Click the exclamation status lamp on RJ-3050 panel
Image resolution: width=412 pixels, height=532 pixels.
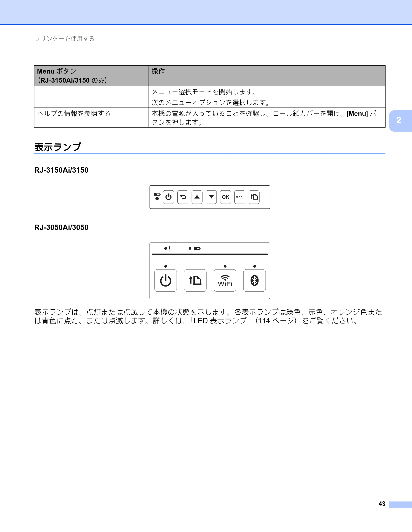pos(167,248)
